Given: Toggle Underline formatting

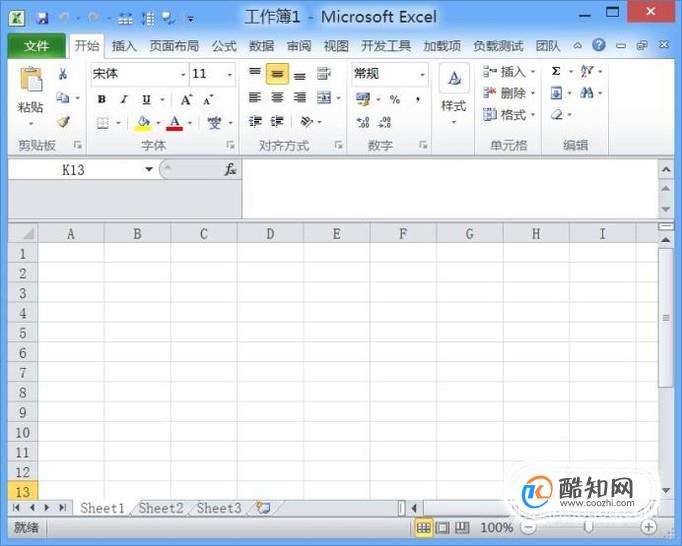Looking at the screenshot, I should click(x=147, y=100).
